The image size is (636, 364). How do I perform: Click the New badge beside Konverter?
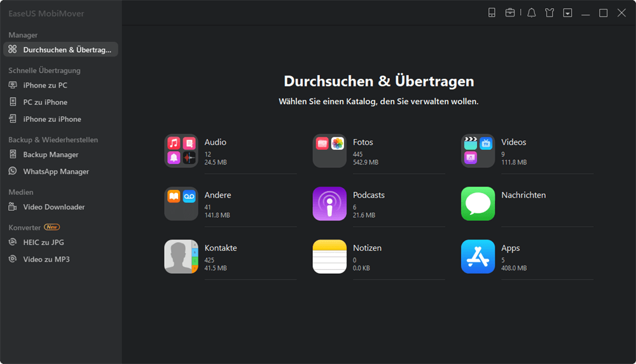pyautogui.click(x=52, y=227)
